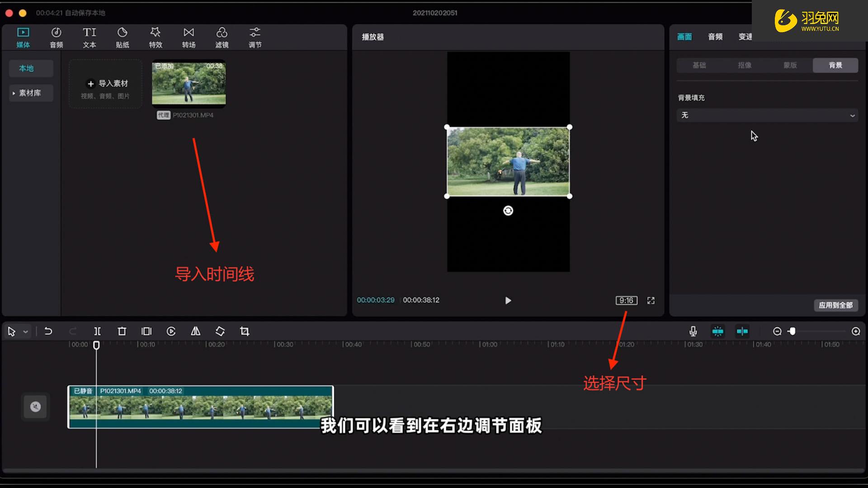This screenshot has height=488, width=868.
Task: Open the microphone voice recording tool
Action: pos(693,332)
